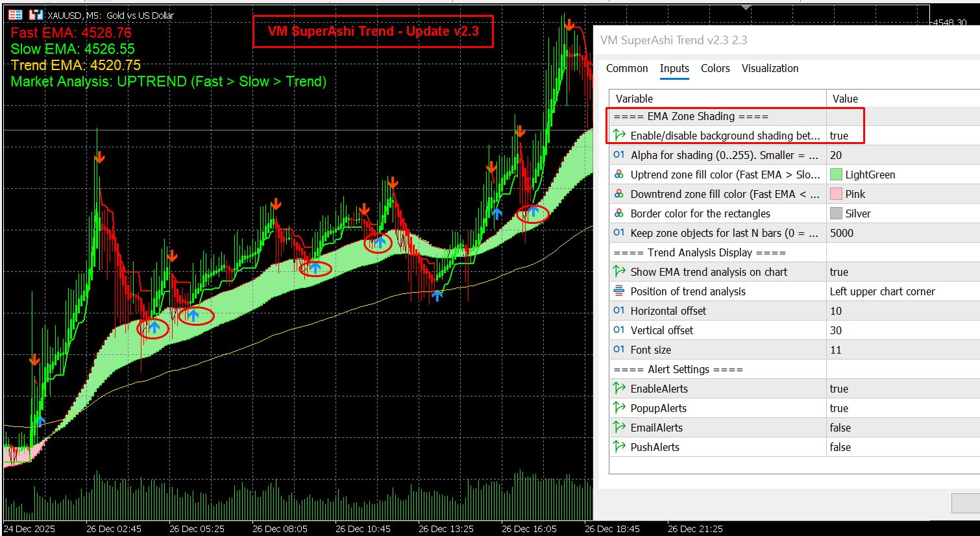The image size is (980, 536).
Task: Click the integer icon beside Keep zone objects
Action: pyautogui.click(x=619, y=233)
